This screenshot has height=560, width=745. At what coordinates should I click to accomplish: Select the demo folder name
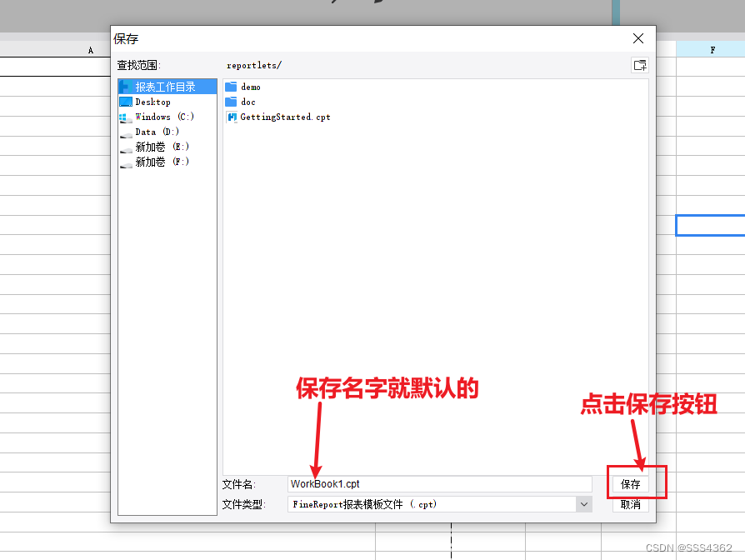(251, 87)
